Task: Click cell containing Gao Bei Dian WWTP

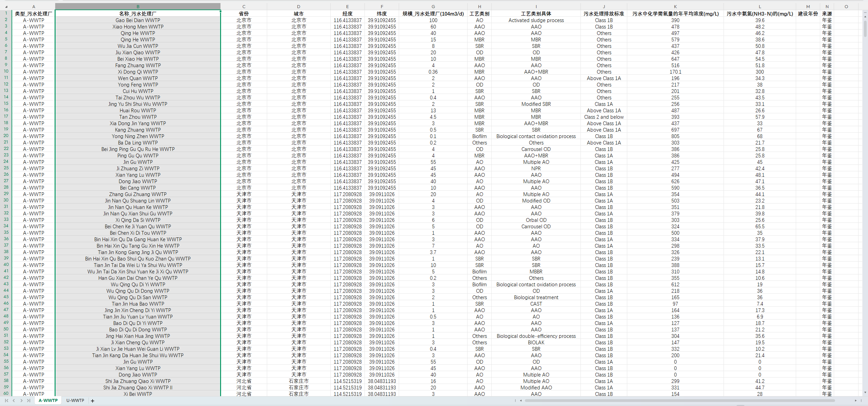Action: tap(138, 20)
